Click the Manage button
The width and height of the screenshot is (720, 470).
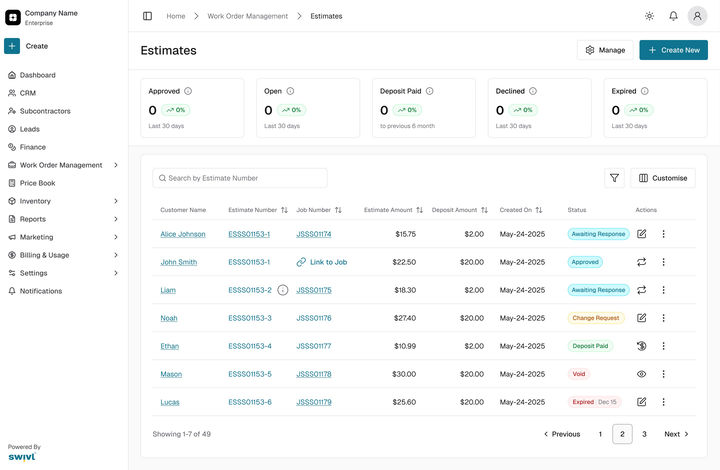coord(605,50)
